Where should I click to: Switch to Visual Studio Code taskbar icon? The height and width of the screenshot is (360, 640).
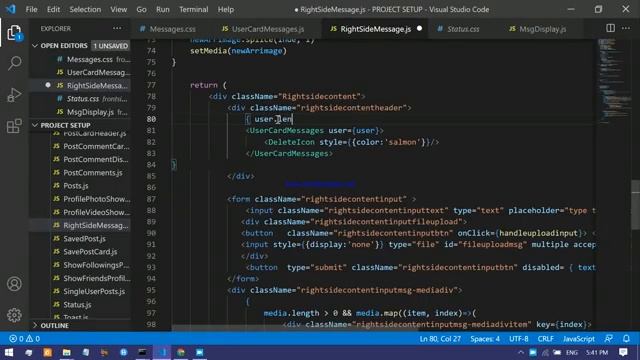pyautogui.click(x=162, y=352)
